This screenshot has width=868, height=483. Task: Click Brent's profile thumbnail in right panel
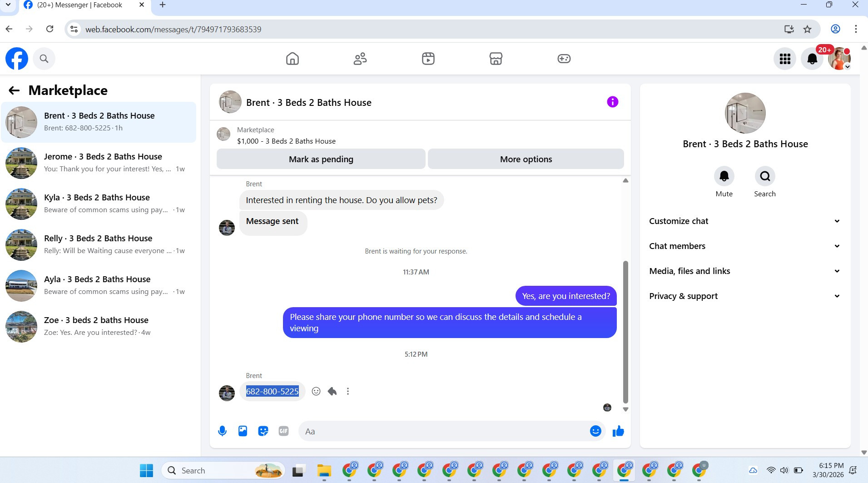(x=745, y=113)
